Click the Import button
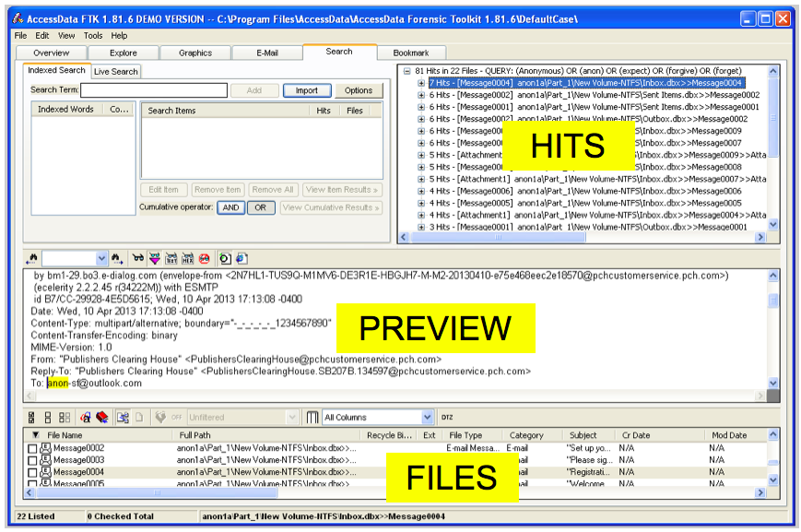 pos(307,90)
